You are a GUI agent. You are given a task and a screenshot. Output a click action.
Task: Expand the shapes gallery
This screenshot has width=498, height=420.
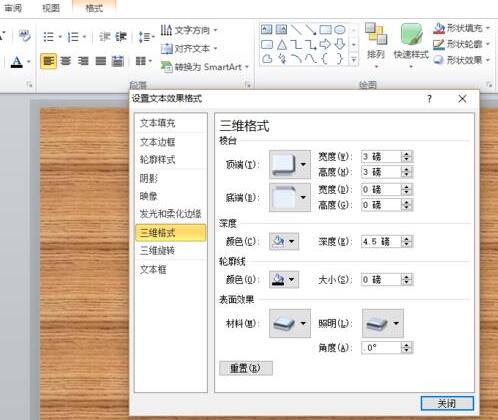point(354,60)
